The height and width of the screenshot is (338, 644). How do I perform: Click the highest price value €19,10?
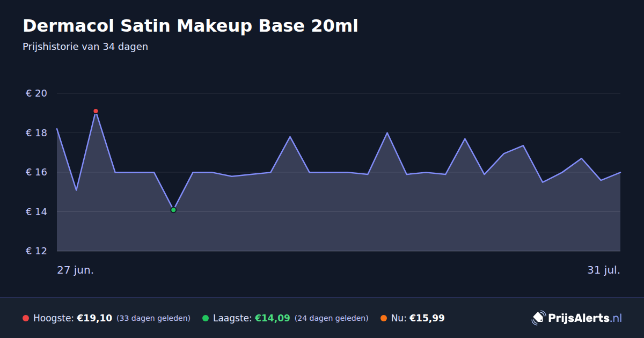[x=94, y=318]
